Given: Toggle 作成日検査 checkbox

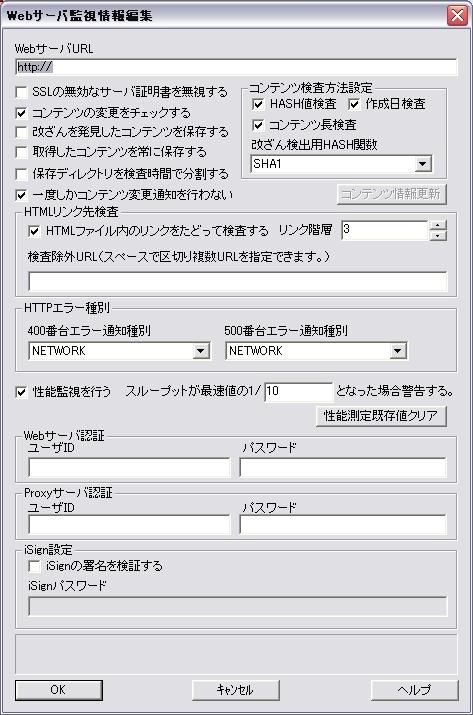Looking at the screenshot, I should coord(354,104).
